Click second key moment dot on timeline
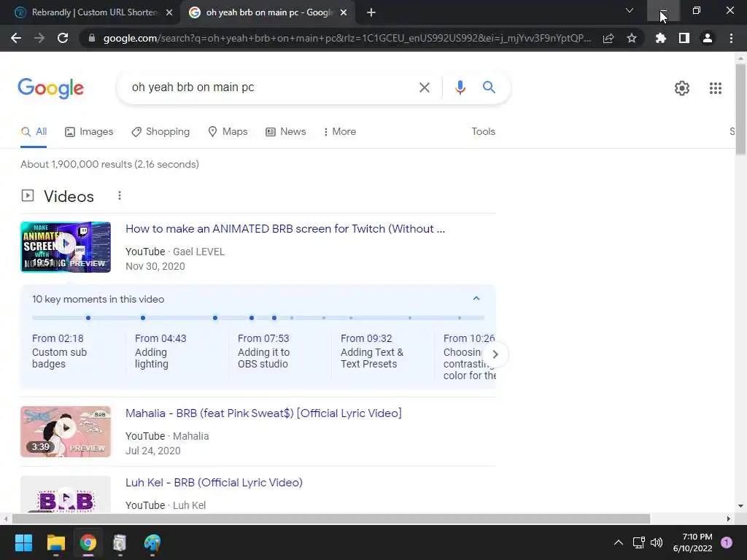747x560 pixels. pos(143,318)
